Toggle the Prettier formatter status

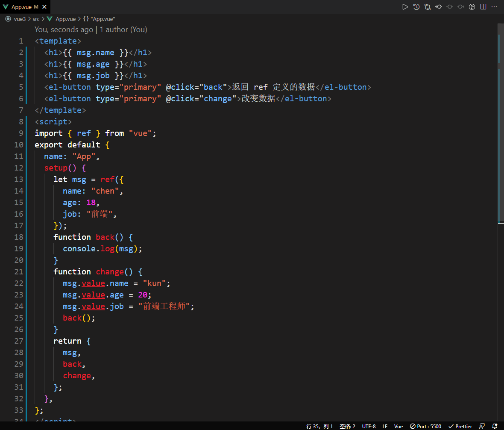pos(460,426)
